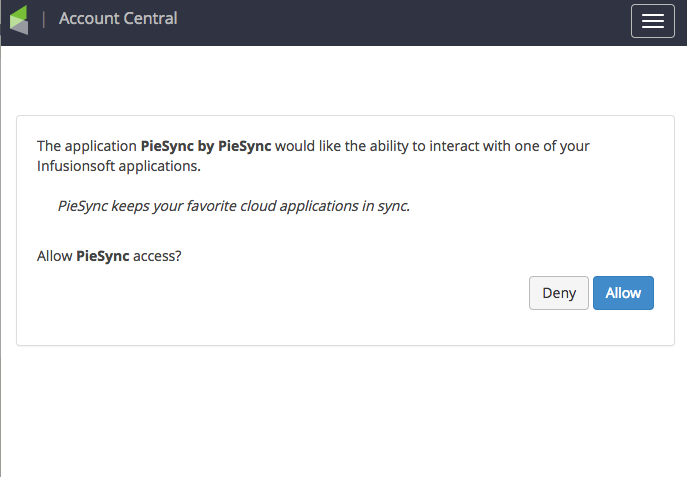Click the italic PieSync description text
The height and width of the screenshot is (477, 687).
coord(234,206)
